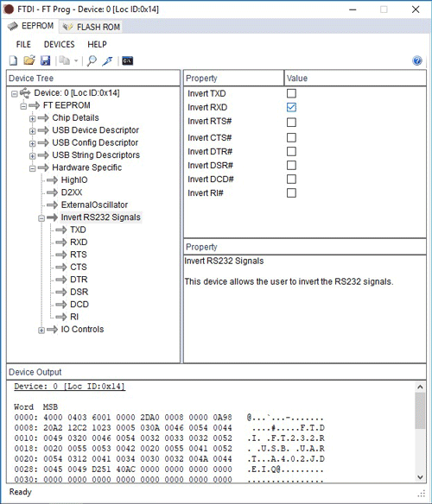The width and height of the screenshot is (432, 504).
Task: Click the Value column header
Action: pyautogui.click(x=355, y=79)
